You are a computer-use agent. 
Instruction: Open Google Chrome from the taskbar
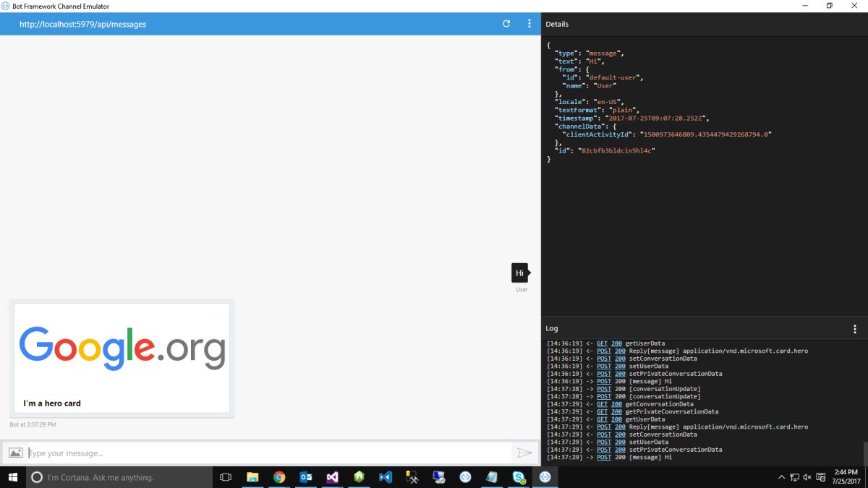coord(279,477)
